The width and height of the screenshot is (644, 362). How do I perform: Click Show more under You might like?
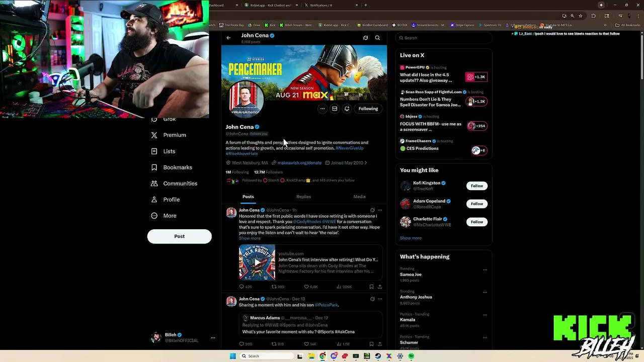coord(411,238)
